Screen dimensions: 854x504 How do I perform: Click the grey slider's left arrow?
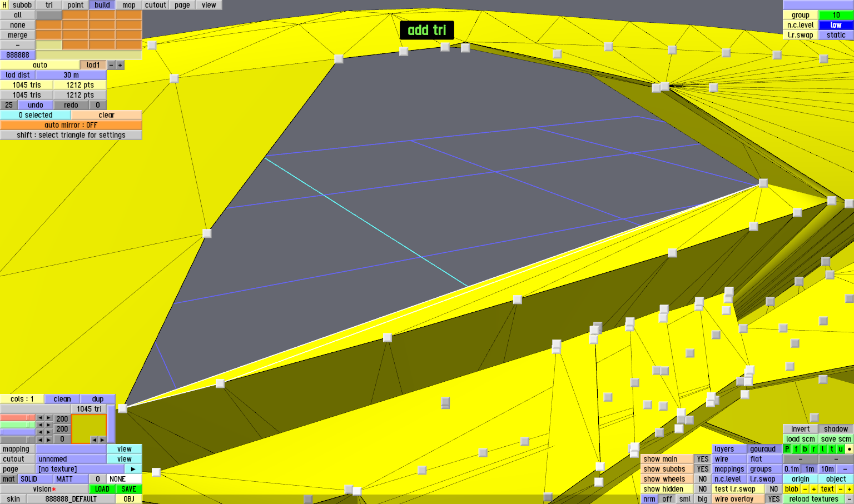pyautogui.click(x=40, y=440)
